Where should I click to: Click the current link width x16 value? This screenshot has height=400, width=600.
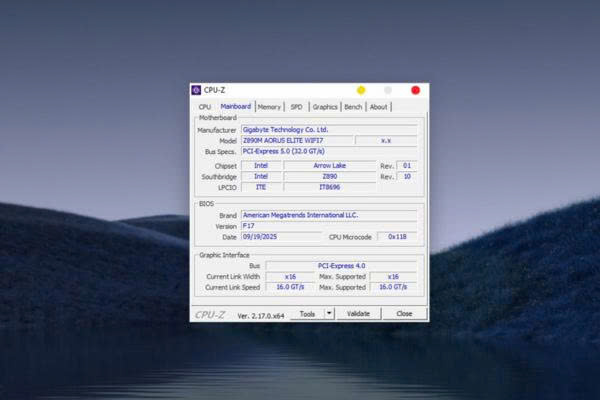point(290,276)
